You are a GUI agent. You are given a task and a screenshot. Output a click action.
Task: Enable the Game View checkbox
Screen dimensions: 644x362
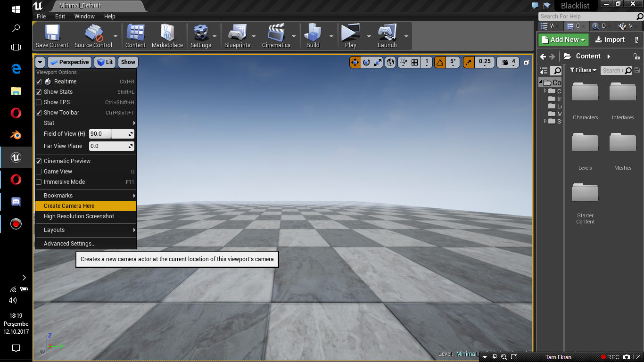(x=39, y=172)
